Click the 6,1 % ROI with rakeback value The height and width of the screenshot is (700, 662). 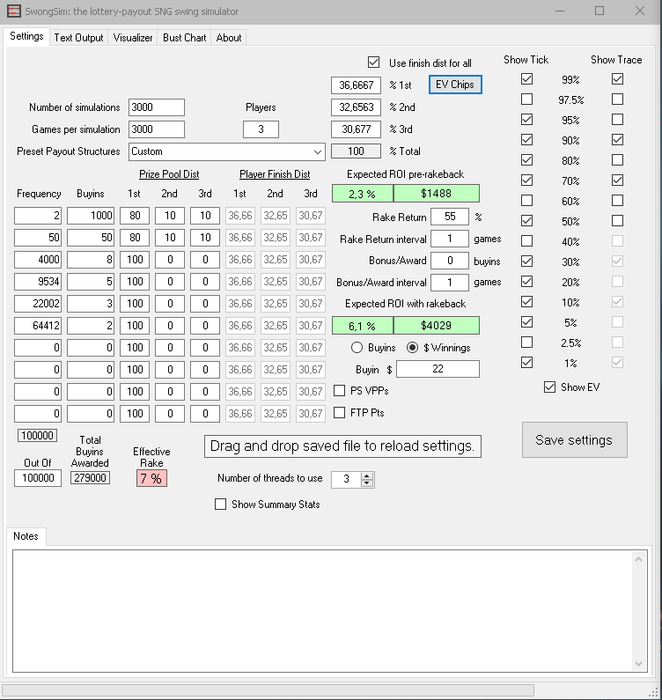(362, 325)
